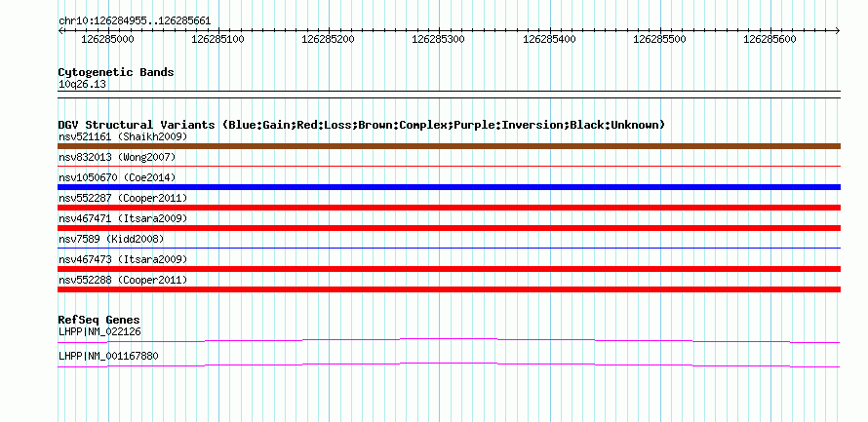Select ruler position 126285100
The image size is (868, 422).
click(218, 39)
